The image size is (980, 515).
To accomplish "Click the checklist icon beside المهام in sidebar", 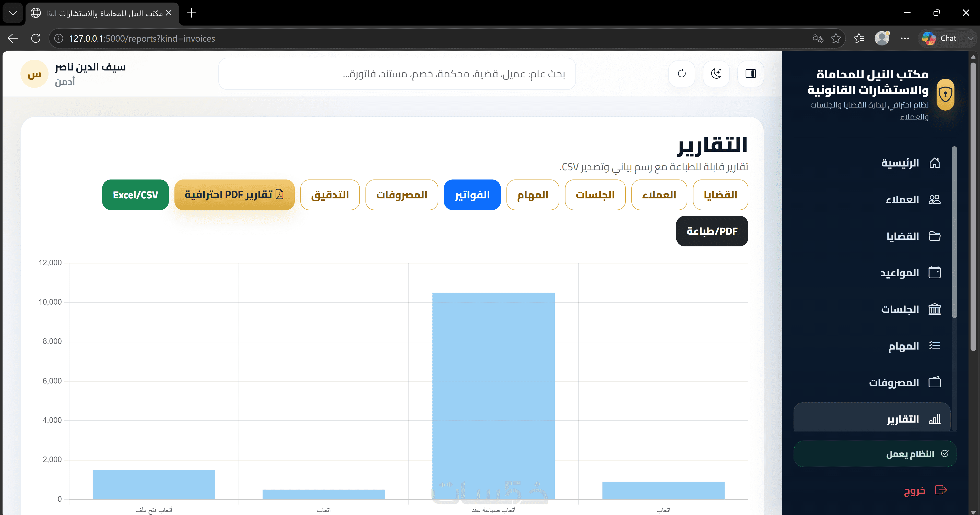I will 934,345.
